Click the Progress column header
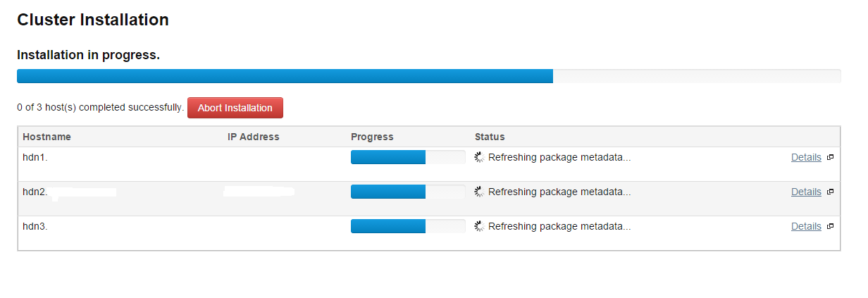Screen dimensions: 868x298 [372, 137]
